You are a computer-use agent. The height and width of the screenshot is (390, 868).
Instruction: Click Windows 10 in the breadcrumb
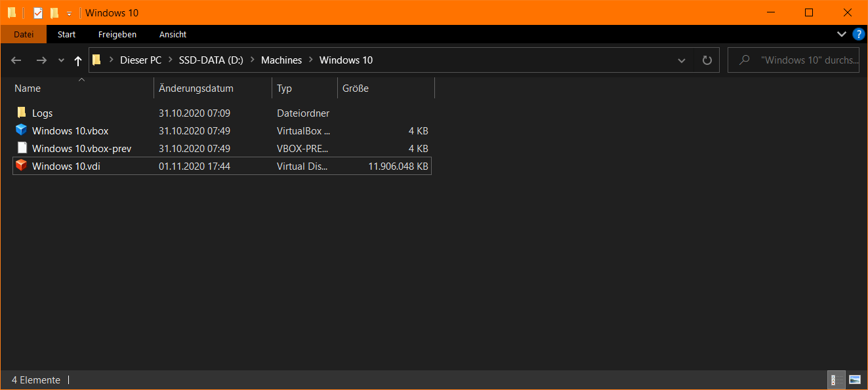point(346,60)
